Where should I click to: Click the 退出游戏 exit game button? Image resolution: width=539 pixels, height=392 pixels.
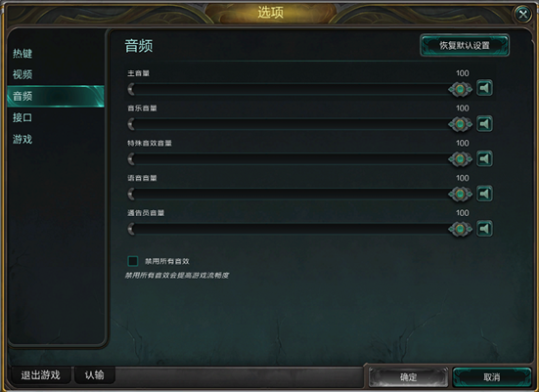click(40, 375)
